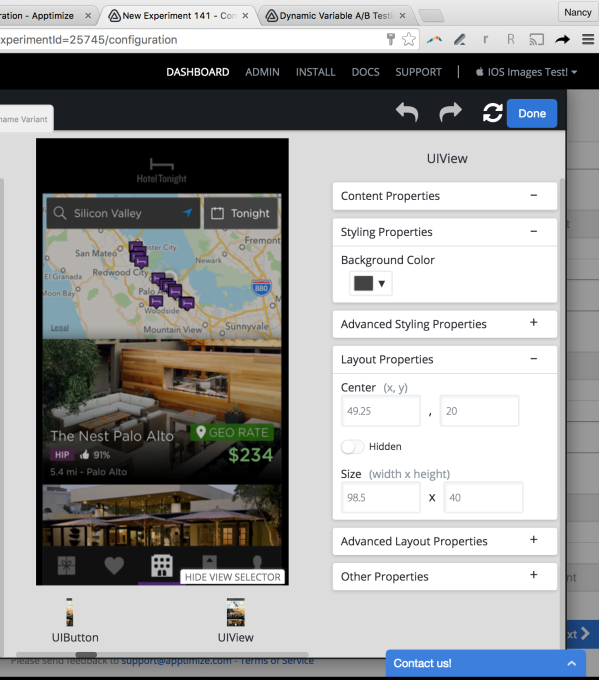Click the redo arrow icon

pos(450,112)
